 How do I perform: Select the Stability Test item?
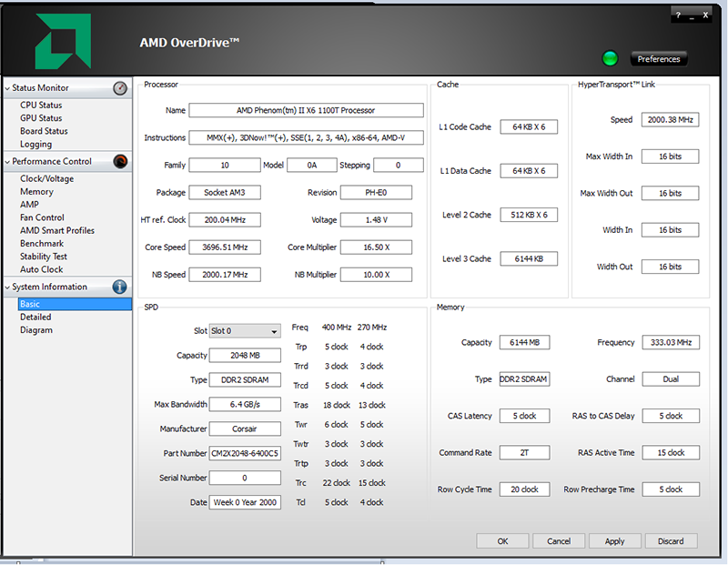coord(44,257)
